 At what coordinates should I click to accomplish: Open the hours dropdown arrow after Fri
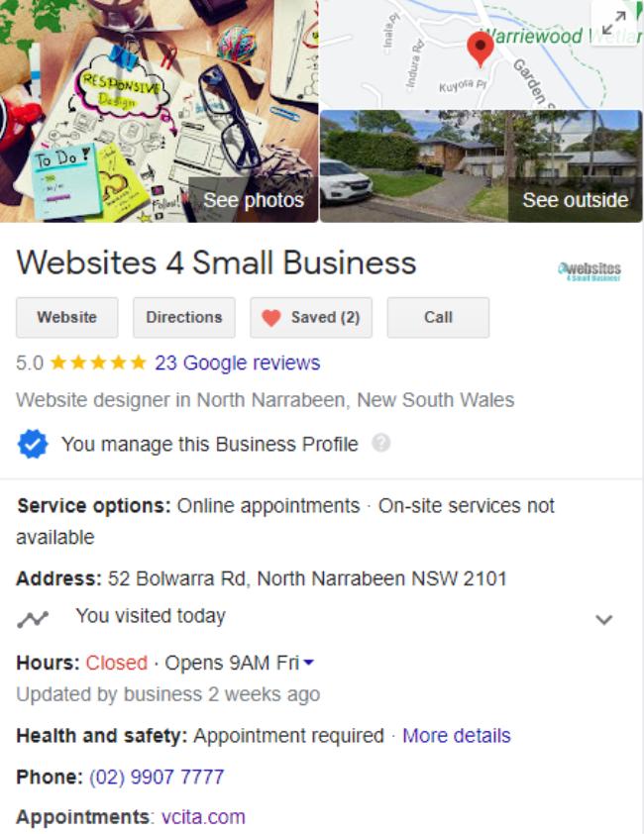point(308,663)
